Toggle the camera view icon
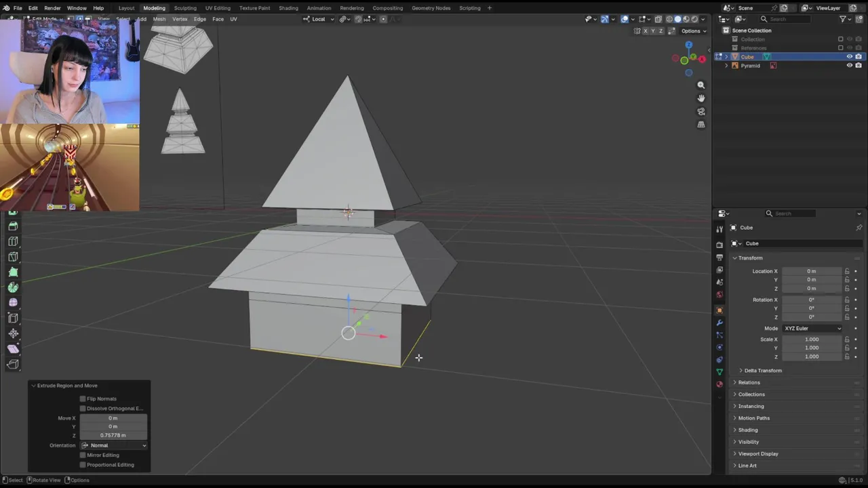The width and height of the screenshot is (868, 488). pyautogui.click(x=701, y=111)
